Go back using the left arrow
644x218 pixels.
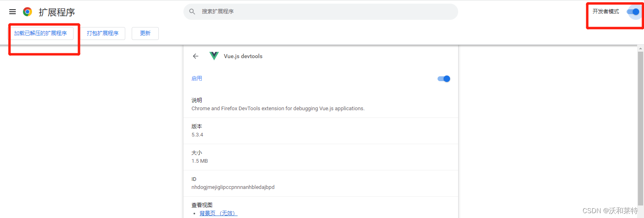coord(196,56)
